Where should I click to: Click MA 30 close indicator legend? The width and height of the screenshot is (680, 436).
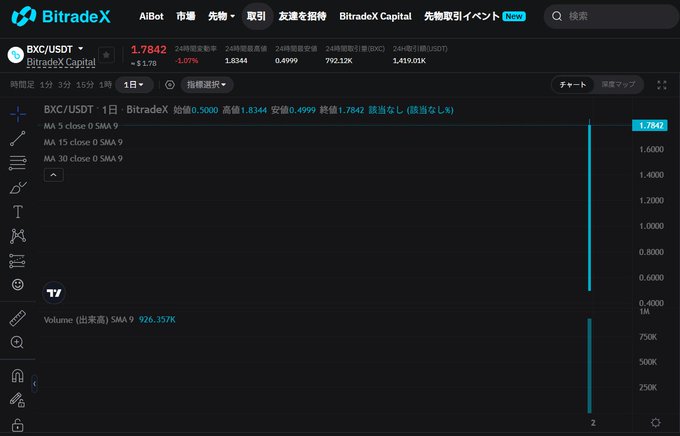[83, 159]
